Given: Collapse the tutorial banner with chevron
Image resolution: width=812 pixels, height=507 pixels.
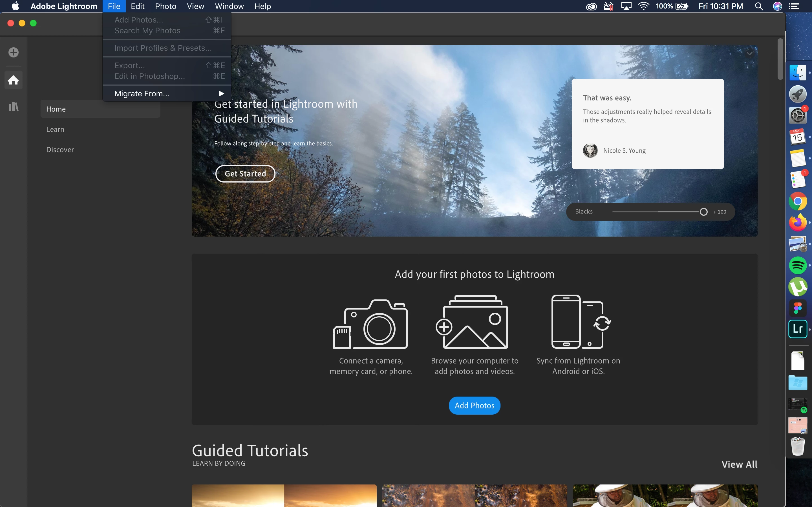Looking at the screenshot, I should [x=749, y=54].
